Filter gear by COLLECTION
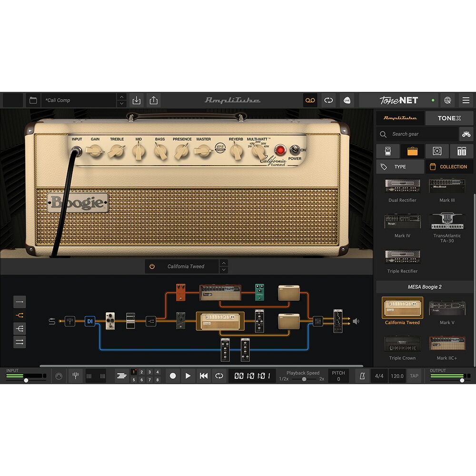 (449, 167)
